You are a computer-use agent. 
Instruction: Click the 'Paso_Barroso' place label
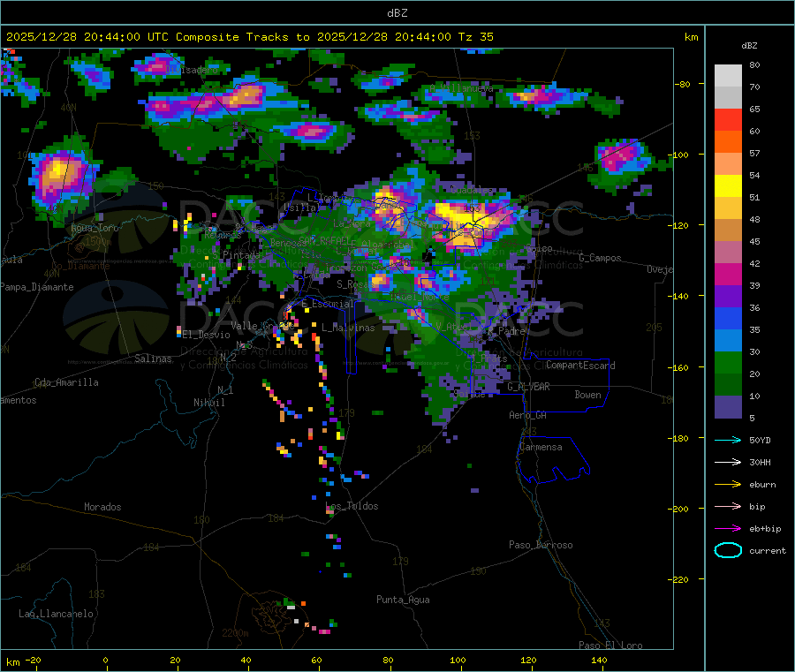tap(541, 545)
